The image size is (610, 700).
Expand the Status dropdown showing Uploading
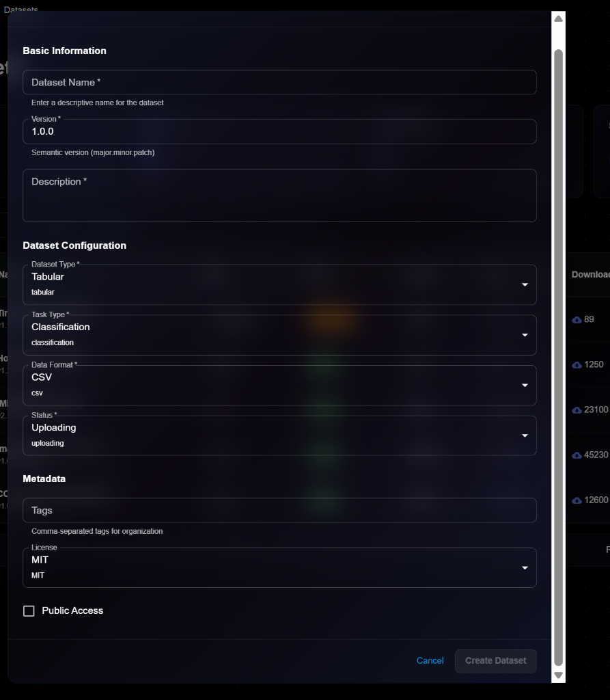[279, 435]
